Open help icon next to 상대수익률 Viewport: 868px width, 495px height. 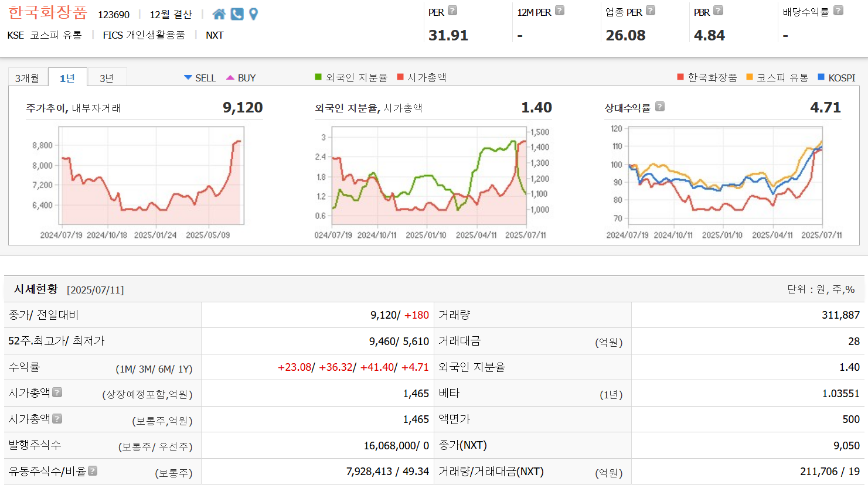660,107
